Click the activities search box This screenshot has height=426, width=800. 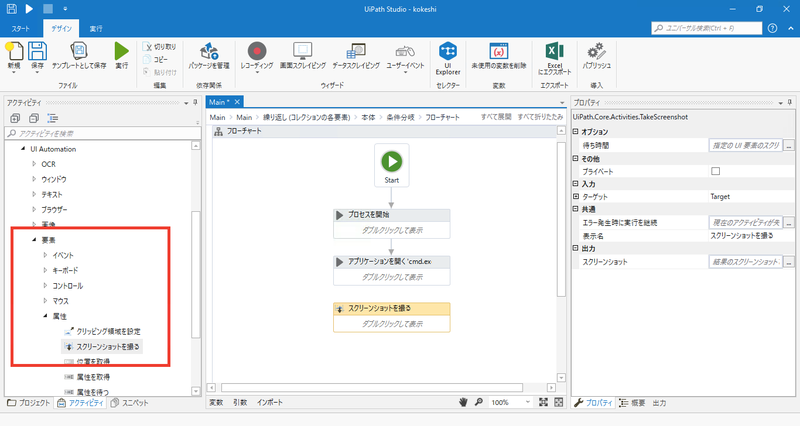coord(103,133)
